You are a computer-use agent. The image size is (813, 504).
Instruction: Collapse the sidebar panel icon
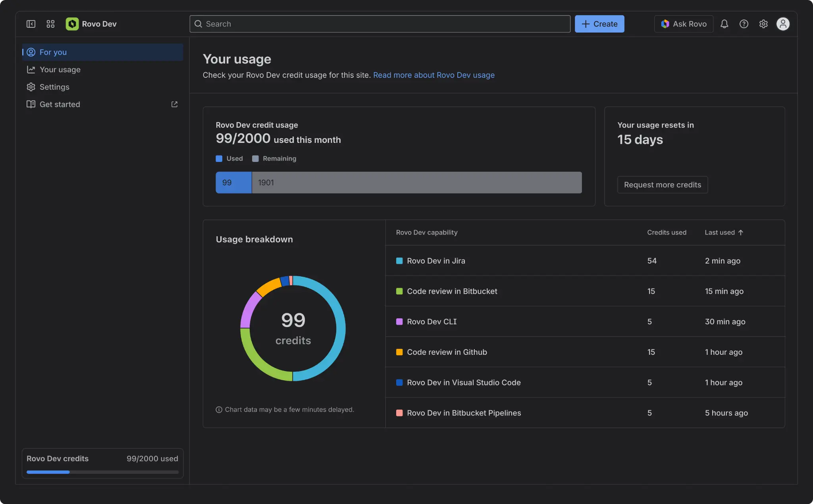point(31,24)
